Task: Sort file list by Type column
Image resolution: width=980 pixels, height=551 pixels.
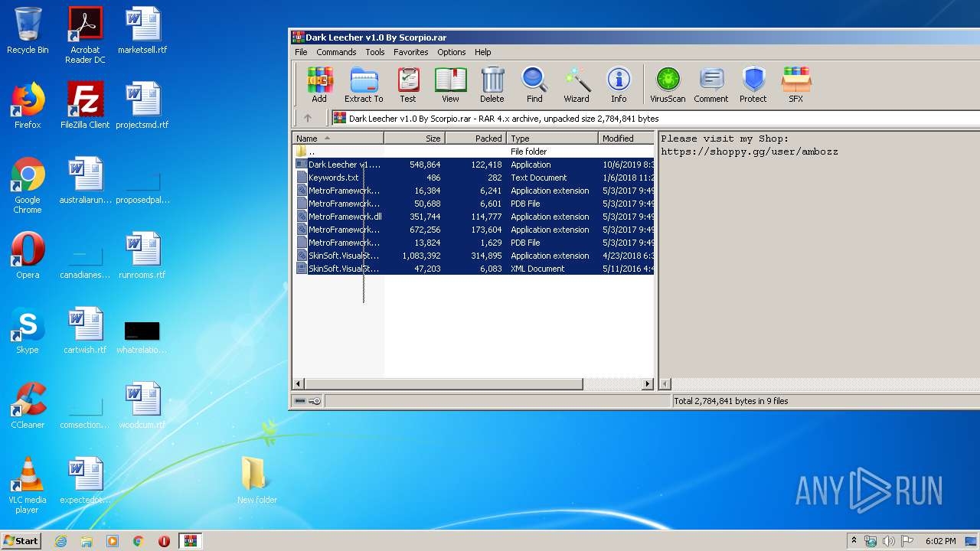Action: [x=552, y=139]
